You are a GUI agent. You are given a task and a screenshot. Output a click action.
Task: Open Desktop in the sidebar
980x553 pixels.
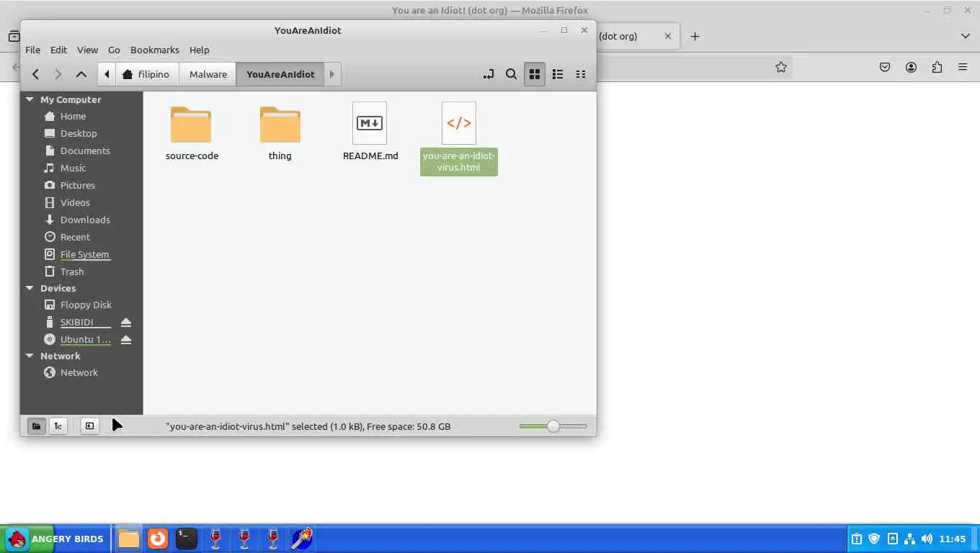(x=79, y=133)
